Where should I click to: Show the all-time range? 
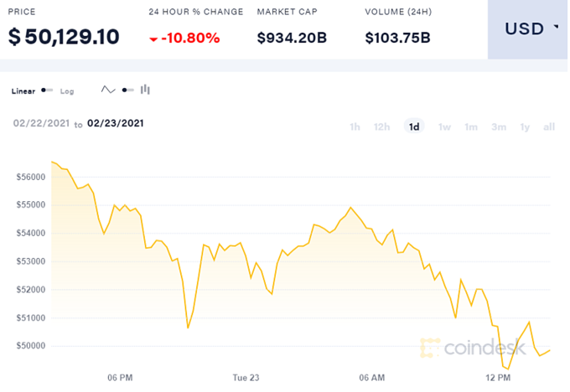click(550, 127)
